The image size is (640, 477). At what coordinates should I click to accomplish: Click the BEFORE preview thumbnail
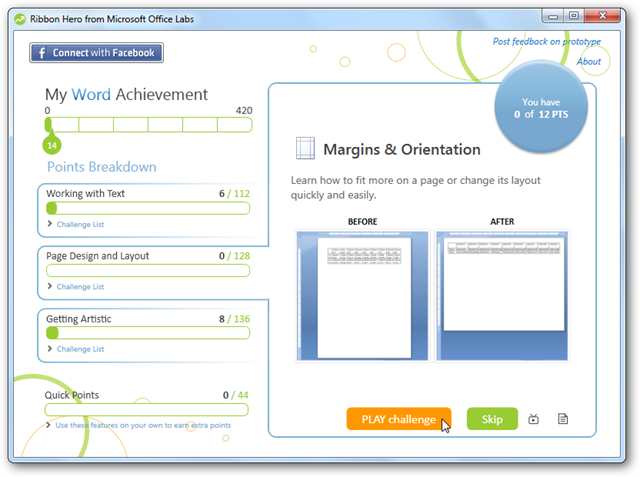pos(362,296)
